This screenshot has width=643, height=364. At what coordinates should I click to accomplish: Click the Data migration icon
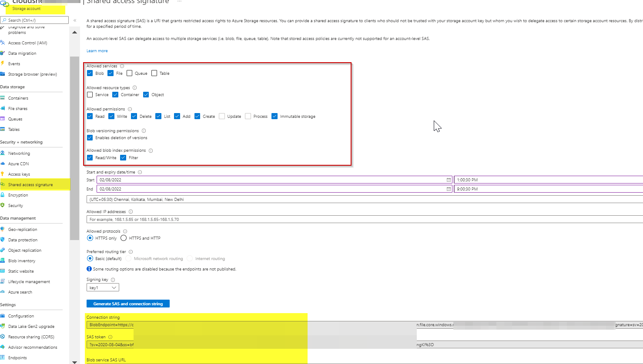coord(3,53)
